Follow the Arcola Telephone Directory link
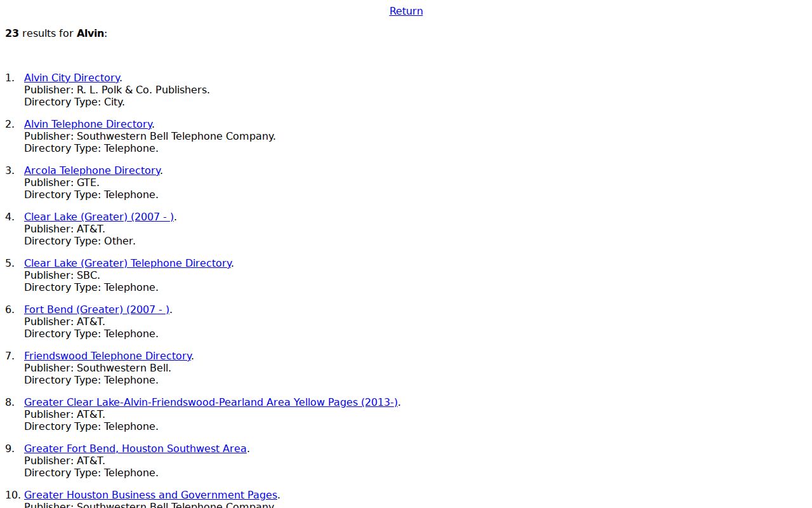Image resolution: width=812 pixels, height=508 pixels. pos(92,170)
